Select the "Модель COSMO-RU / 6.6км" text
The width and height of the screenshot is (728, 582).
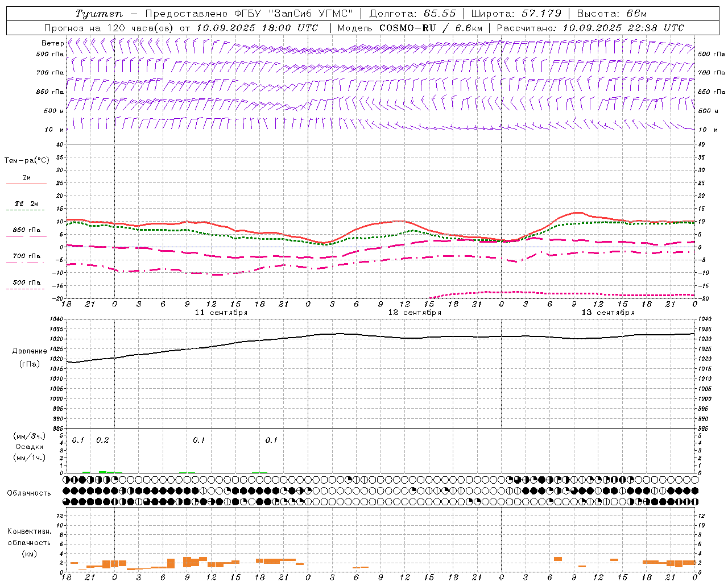coord(410,28)
